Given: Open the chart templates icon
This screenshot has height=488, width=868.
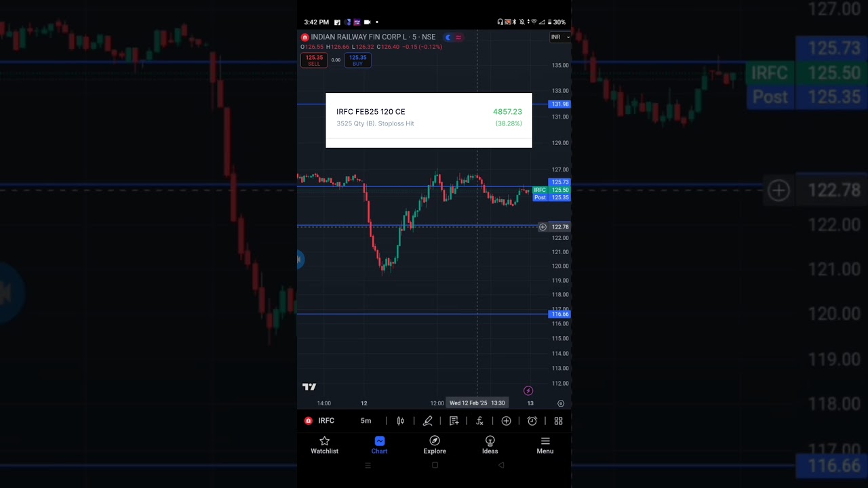Looking at the screenshot, I should [454, 421].
